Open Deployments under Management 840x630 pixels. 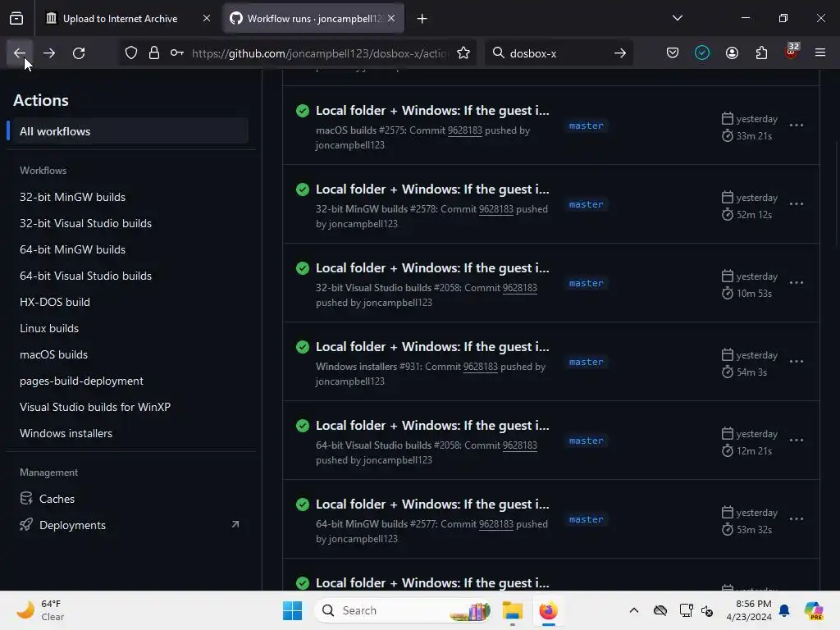click(72, 525)
